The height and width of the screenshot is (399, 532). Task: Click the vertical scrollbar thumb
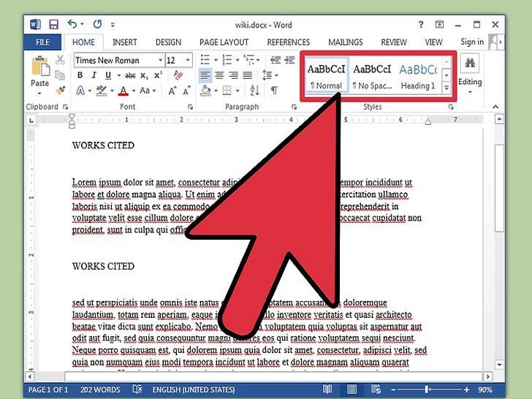(499, 188)
